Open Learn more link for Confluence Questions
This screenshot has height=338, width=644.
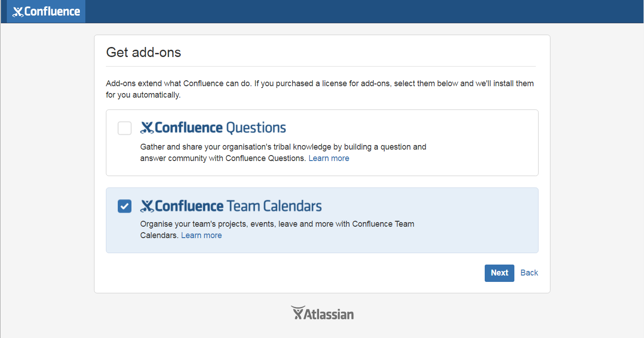[x=329, y=158]
